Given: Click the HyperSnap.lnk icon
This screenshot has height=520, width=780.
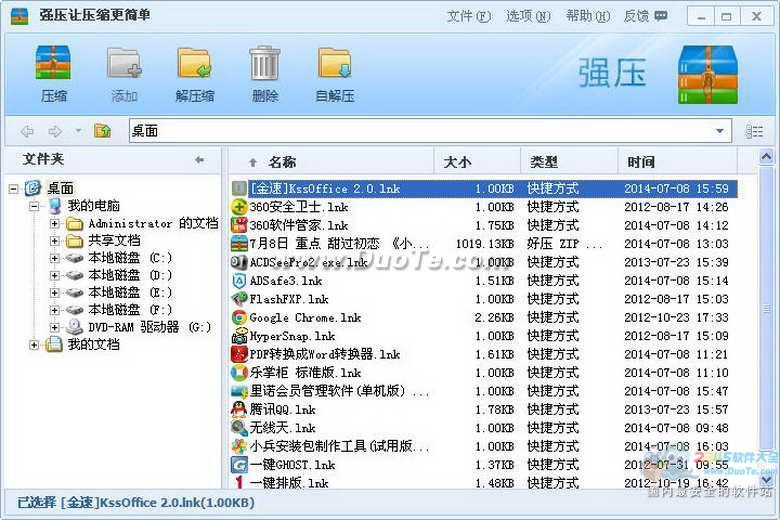Looking at the screenshot, I should coord(239,336).
